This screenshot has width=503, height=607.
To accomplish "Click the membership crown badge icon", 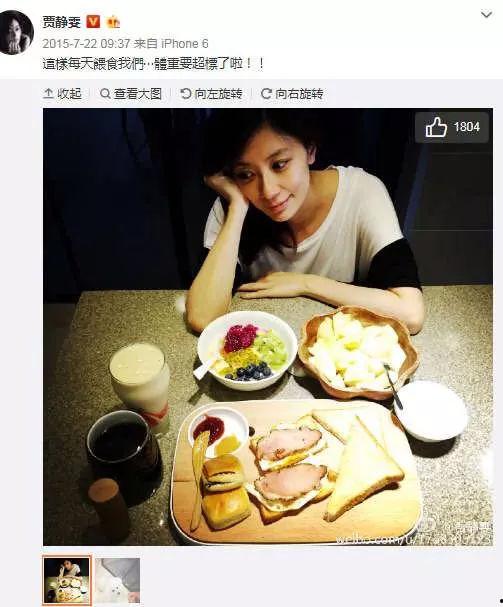I will coord(113,22).
